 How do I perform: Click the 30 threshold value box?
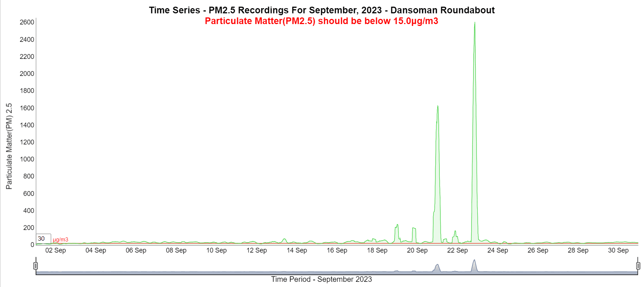point(43,238)
